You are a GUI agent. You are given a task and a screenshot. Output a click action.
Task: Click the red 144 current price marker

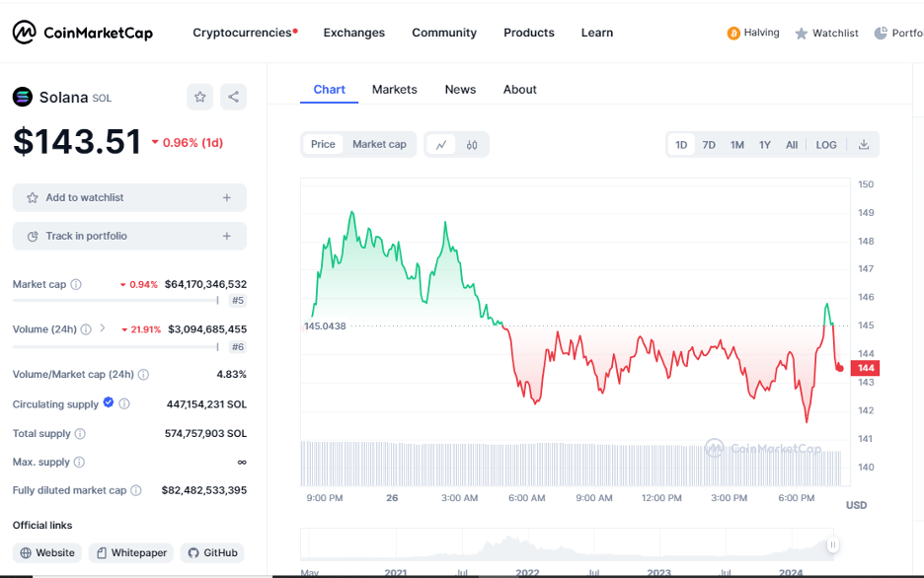(866, 368)
